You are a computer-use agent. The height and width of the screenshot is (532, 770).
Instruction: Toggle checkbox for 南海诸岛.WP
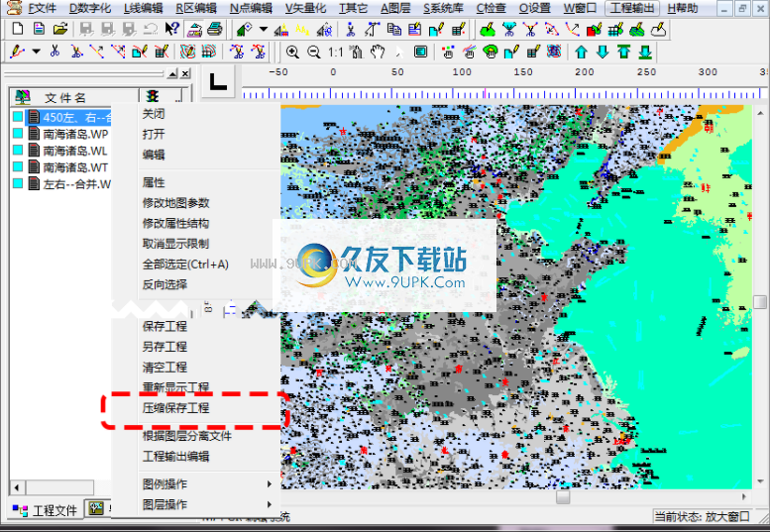pos(18,134)
